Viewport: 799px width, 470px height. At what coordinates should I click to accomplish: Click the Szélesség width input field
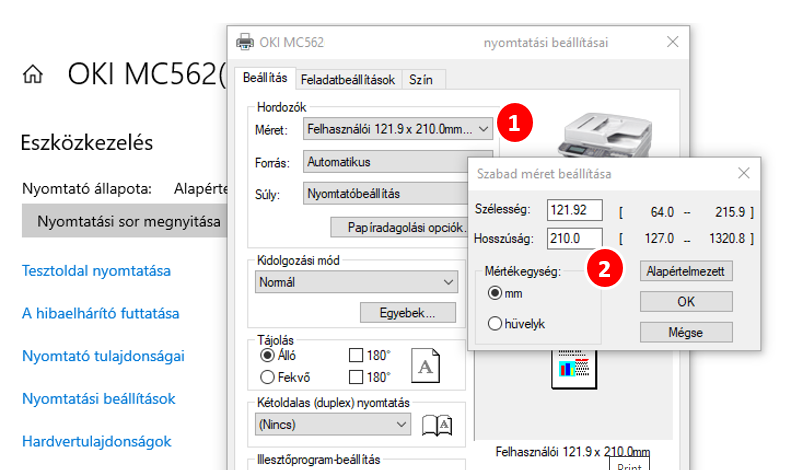(575, 210)
